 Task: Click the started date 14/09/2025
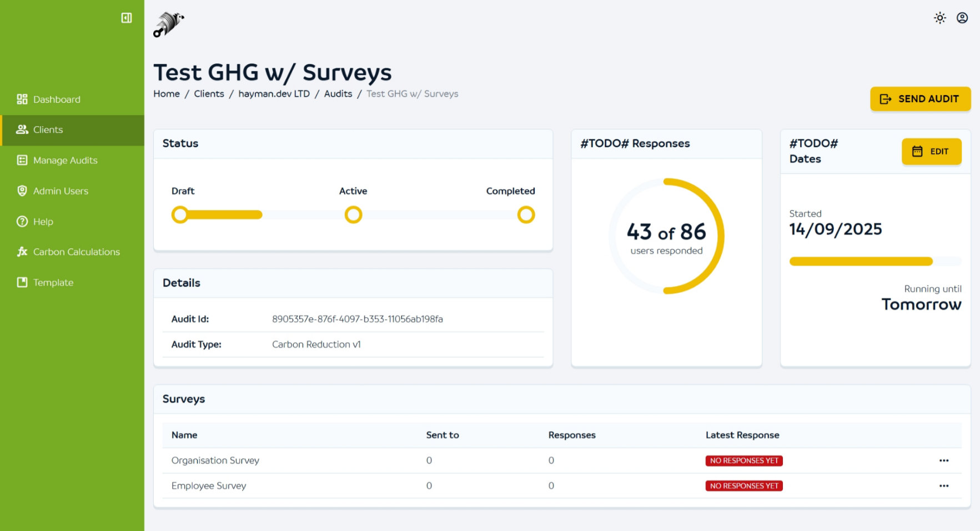click(x=836, y=229)
